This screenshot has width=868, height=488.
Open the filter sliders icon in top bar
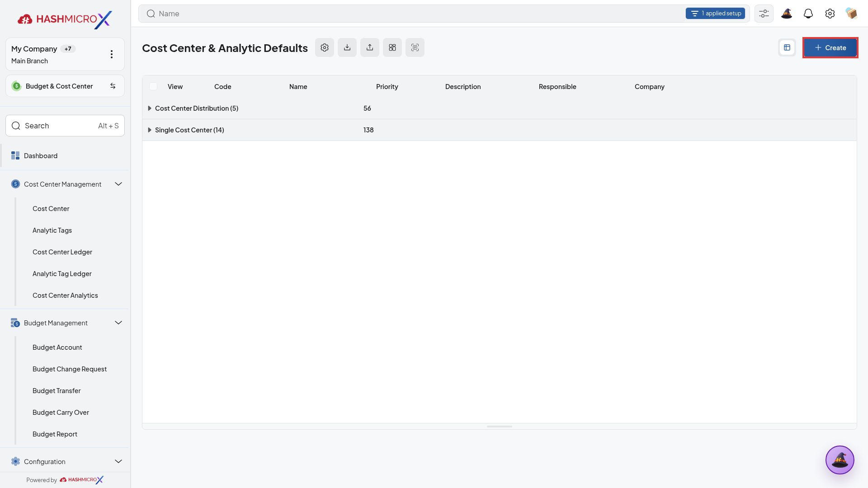tap(764, 14)
